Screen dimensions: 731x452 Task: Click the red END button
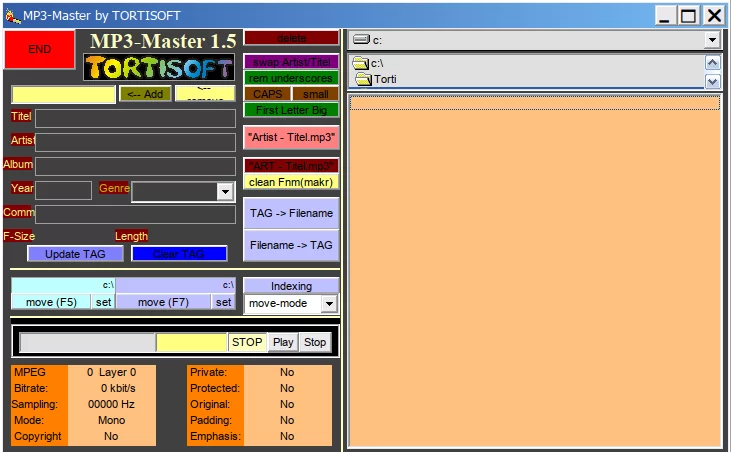(40, 49)
